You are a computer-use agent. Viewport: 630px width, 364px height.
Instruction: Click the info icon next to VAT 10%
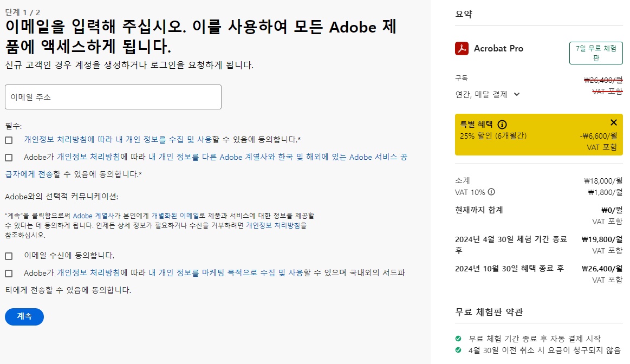click(x=492, y=191)
